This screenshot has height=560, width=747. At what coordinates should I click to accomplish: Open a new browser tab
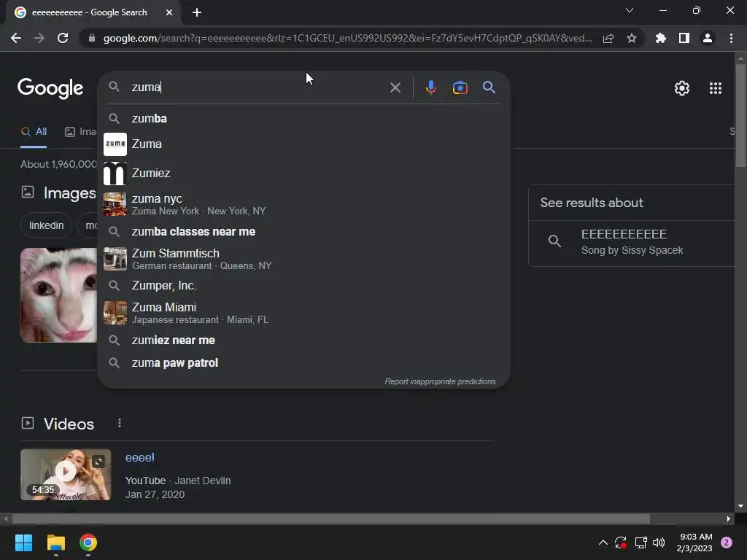[x=197, y=12]
